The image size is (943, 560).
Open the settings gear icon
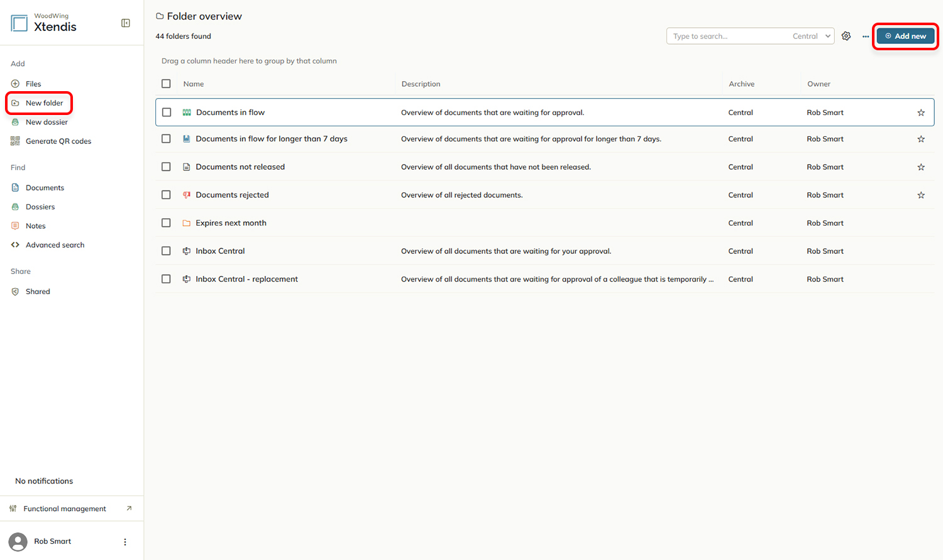click(846, 36)
